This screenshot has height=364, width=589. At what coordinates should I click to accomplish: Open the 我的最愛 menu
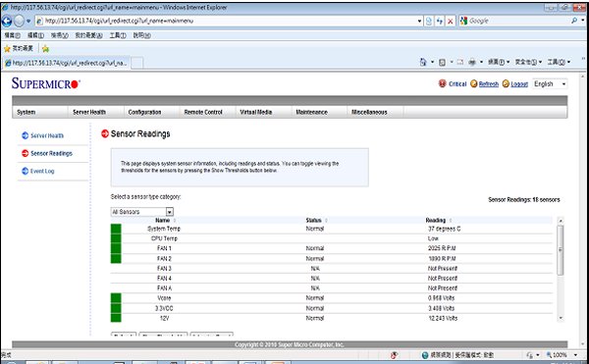point(88,35)
